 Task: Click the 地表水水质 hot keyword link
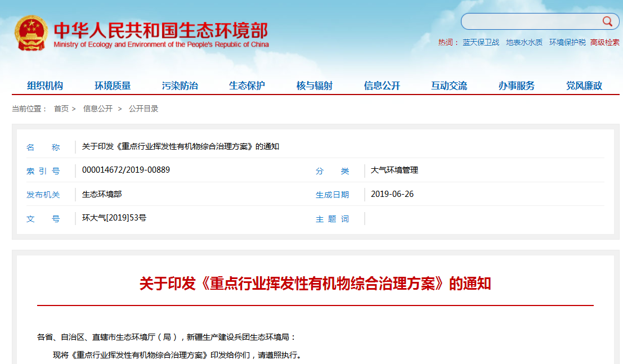click(524, 43)
